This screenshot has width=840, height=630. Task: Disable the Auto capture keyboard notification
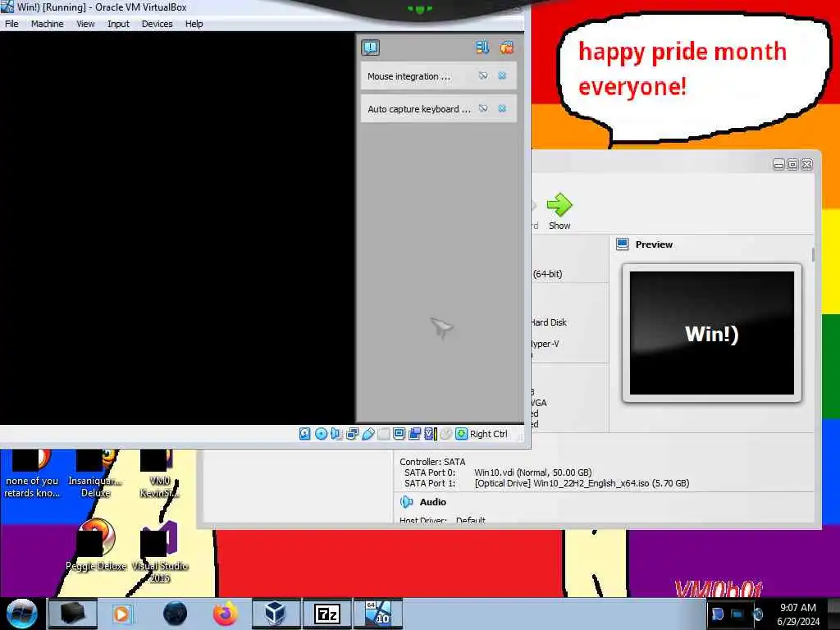pos(483,109)
